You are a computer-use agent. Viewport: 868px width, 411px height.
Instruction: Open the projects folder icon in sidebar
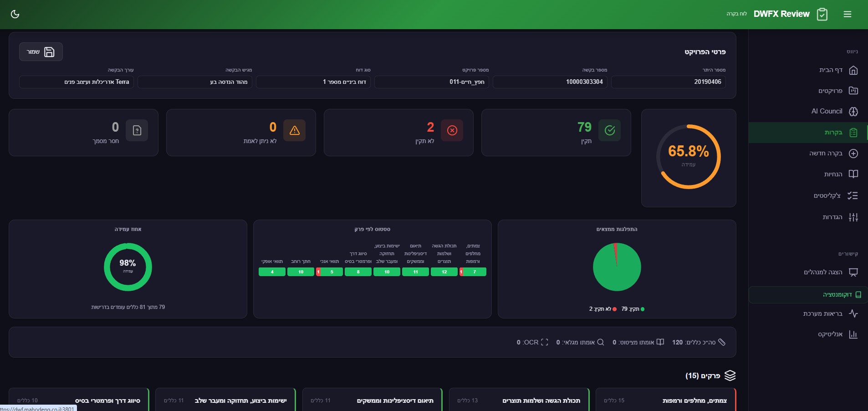click(x=853, y=91)
